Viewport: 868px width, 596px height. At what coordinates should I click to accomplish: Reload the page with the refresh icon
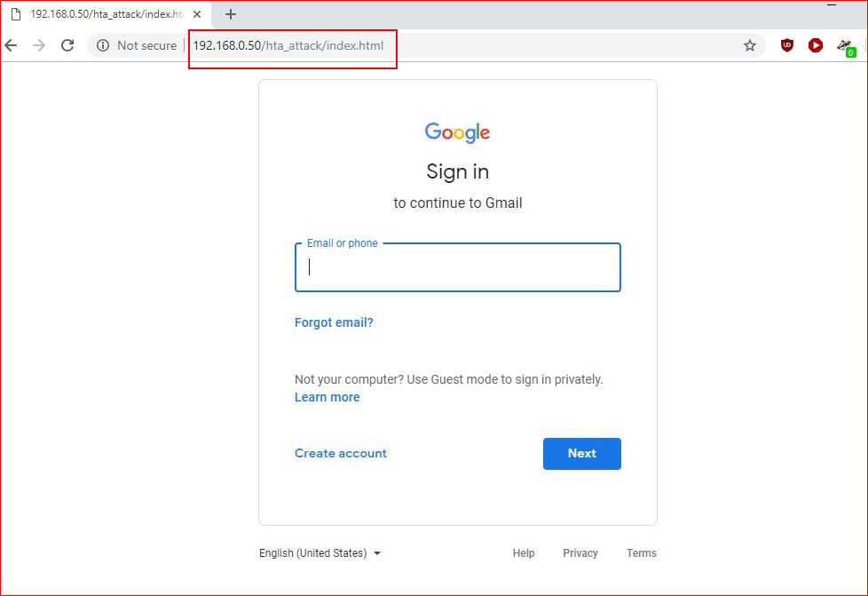coord(67,45)
